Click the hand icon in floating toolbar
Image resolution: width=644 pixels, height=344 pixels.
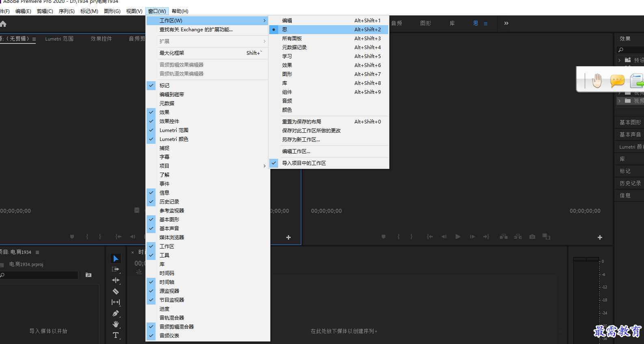(x=597, y=80)
